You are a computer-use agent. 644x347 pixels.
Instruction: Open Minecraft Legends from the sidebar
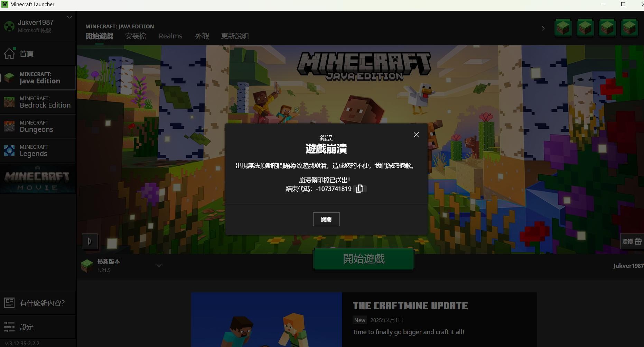[9, 150]
